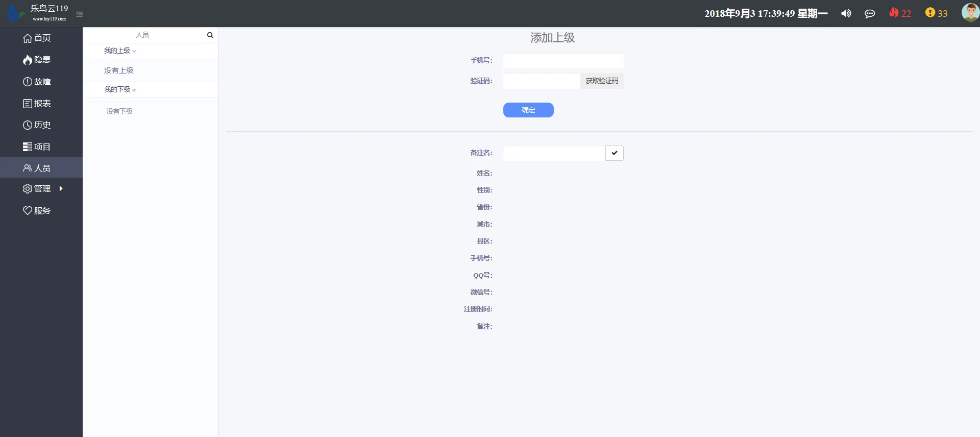Image resolution: width=980 pixels, height=437 pixels.
Task: Confirm 备注名 with the checkmark button
Action: (x=615, y=153)
